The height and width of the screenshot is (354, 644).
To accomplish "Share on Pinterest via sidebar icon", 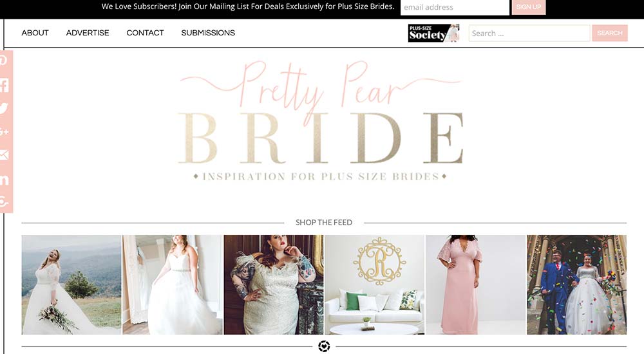I will point(4,61).
